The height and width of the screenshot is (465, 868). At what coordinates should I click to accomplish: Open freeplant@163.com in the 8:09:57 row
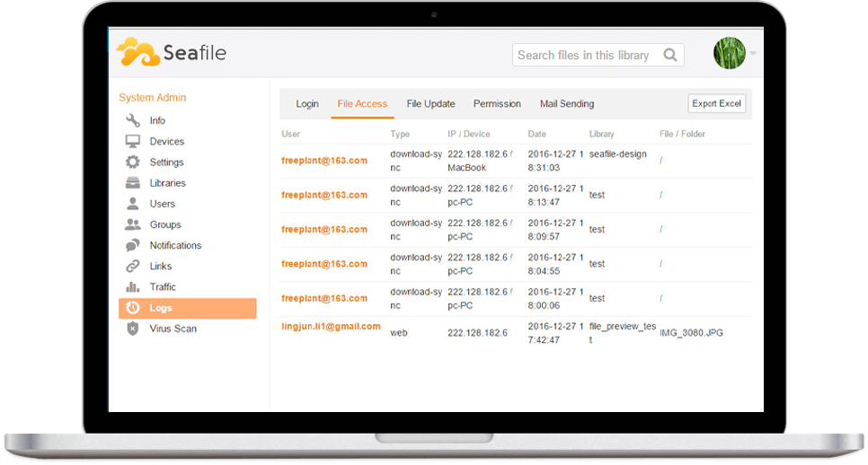coord(324,229)
